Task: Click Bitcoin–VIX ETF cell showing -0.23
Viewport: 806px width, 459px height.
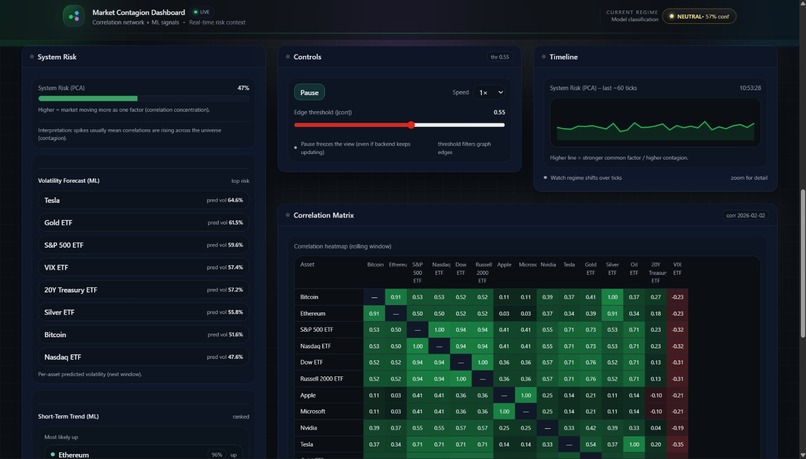Action: (x=677, y=297)
